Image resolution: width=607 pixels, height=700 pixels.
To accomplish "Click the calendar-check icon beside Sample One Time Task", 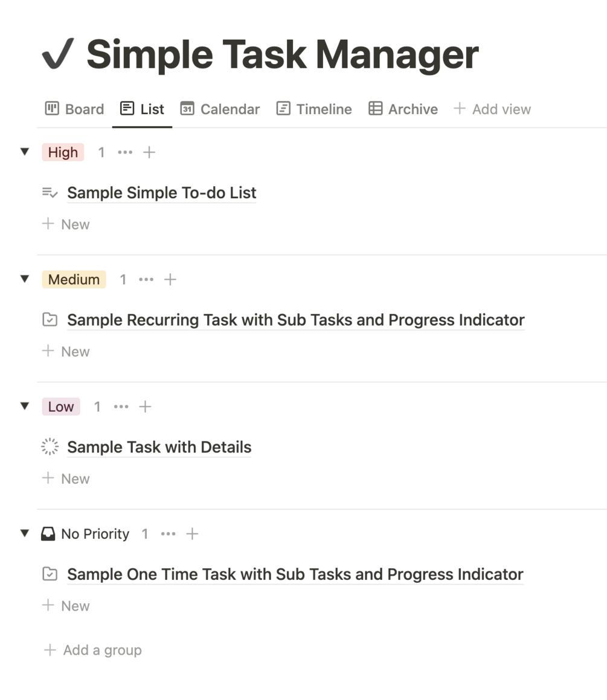I will (50, 574).
